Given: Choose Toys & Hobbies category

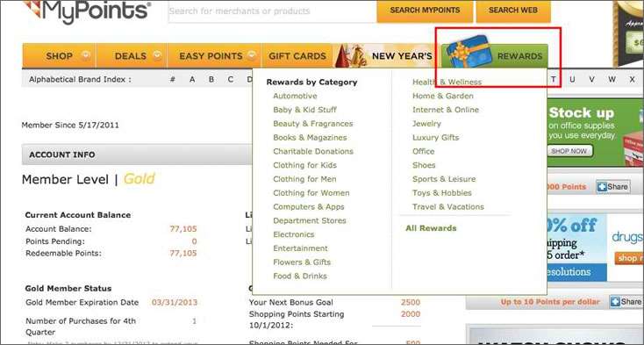Looking at the screenshot, I should point(442,193).
